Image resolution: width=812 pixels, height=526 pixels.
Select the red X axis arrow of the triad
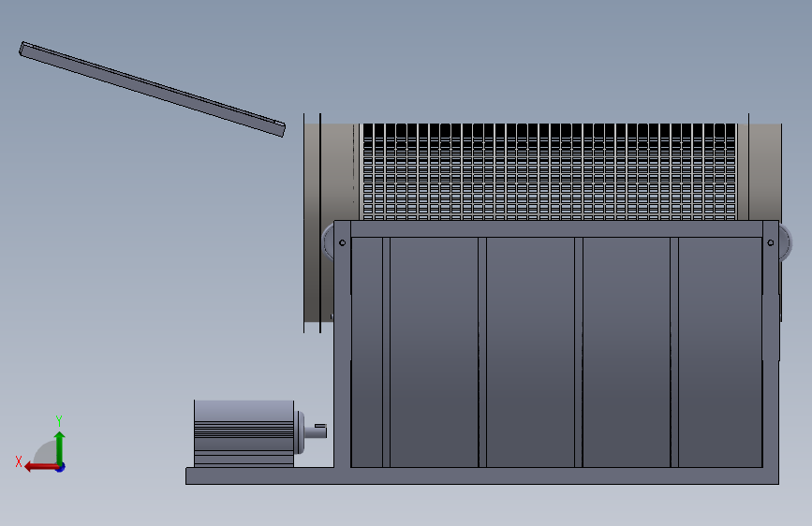[41, 467]
